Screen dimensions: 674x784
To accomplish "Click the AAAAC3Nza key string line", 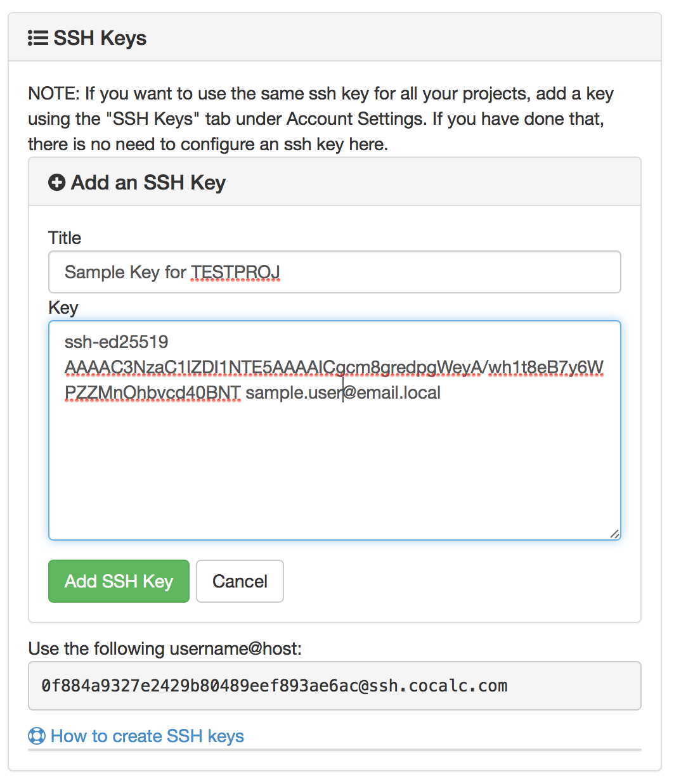I will 334,368.
